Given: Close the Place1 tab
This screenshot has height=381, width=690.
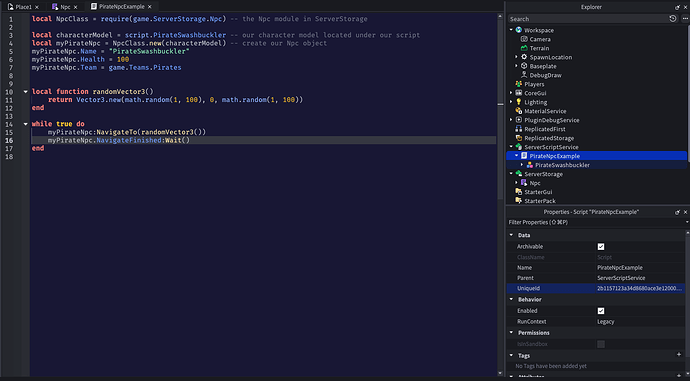Looking at the screenshot, I should click(x=37, y=7).
